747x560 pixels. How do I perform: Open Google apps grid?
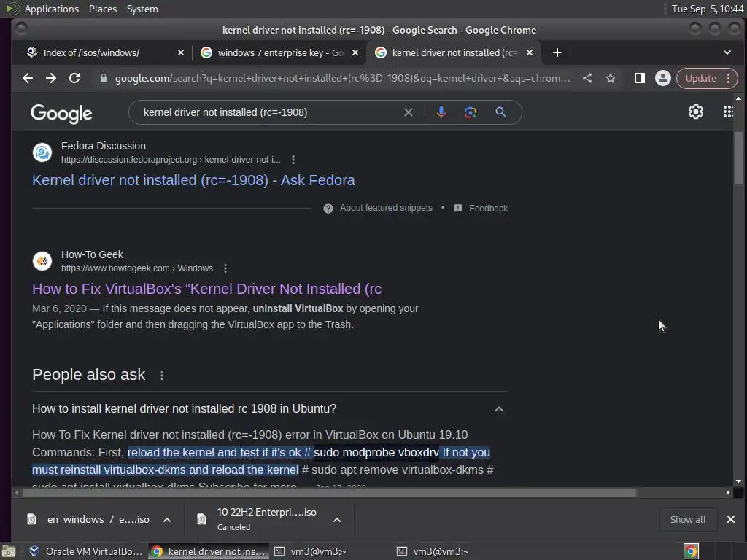click(x=728, y=112)
